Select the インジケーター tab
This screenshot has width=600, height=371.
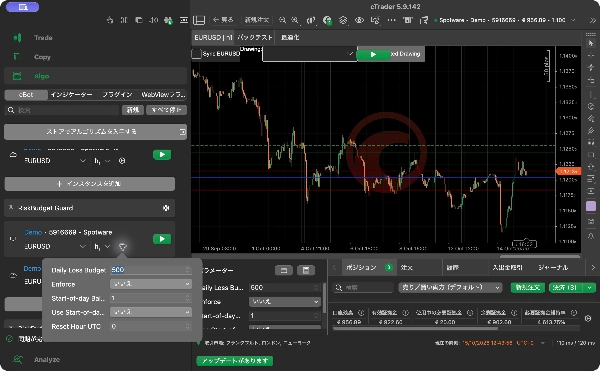[72, 94]
